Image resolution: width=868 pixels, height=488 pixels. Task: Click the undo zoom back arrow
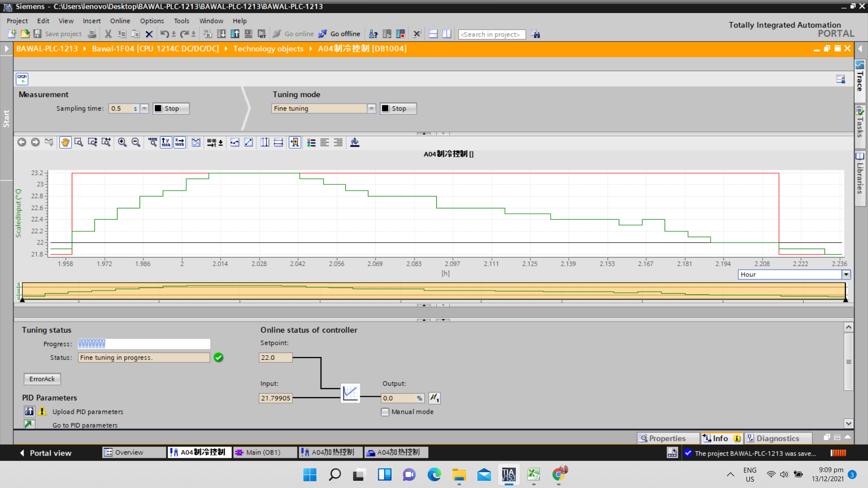coord(22,143)
